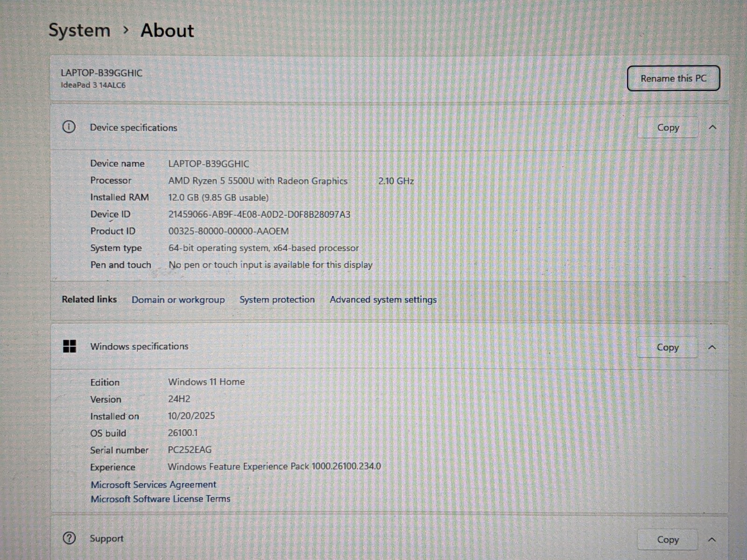Collapse the Device specifications section chevron

(x=712, y=127)
